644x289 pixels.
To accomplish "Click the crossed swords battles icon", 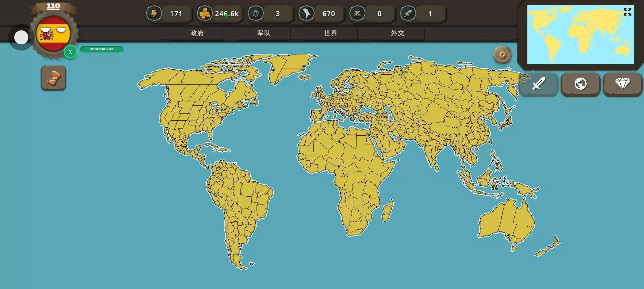I will 357,13.
